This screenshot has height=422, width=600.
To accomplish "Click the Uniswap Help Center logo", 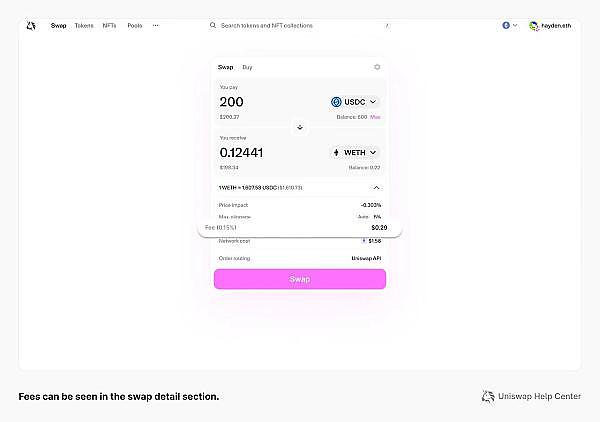I will [x=488, y=397].
